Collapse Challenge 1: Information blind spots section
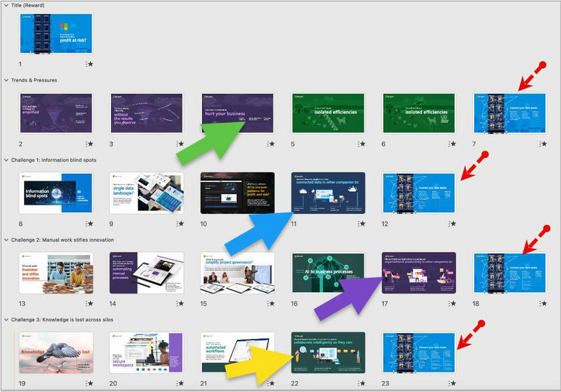The image size is (561, 392). [x=6, y=160]
